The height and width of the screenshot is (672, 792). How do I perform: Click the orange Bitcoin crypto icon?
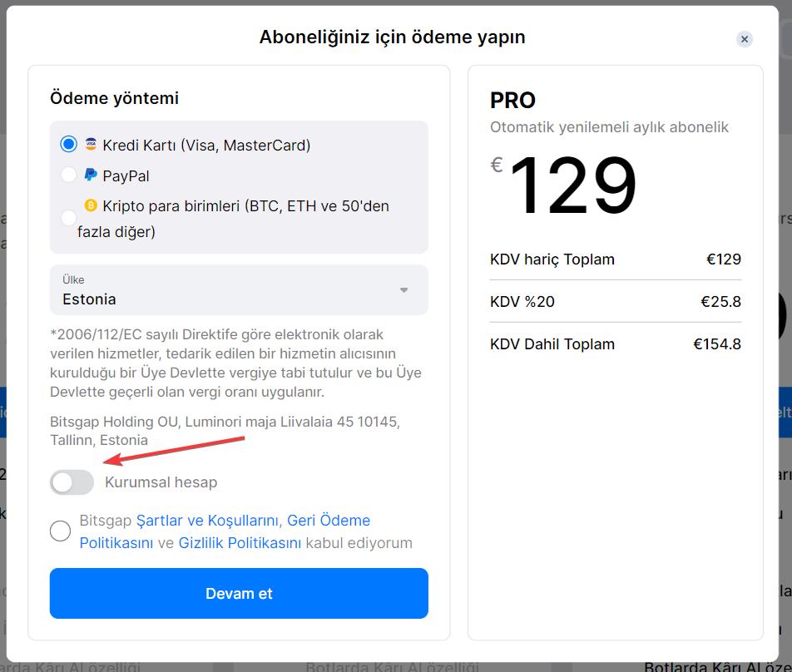click(91, 205)
